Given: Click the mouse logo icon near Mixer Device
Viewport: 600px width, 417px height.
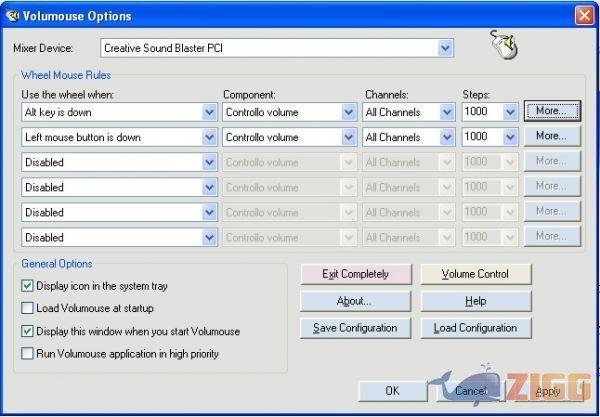Looking at the screenshot, I should [504, 45].
